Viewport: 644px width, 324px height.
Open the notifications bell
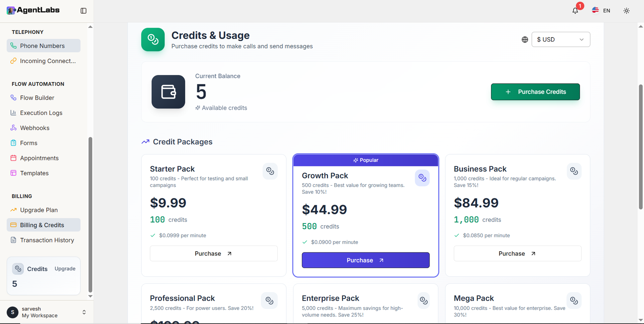pyautogui.click(x=575, y=11)
